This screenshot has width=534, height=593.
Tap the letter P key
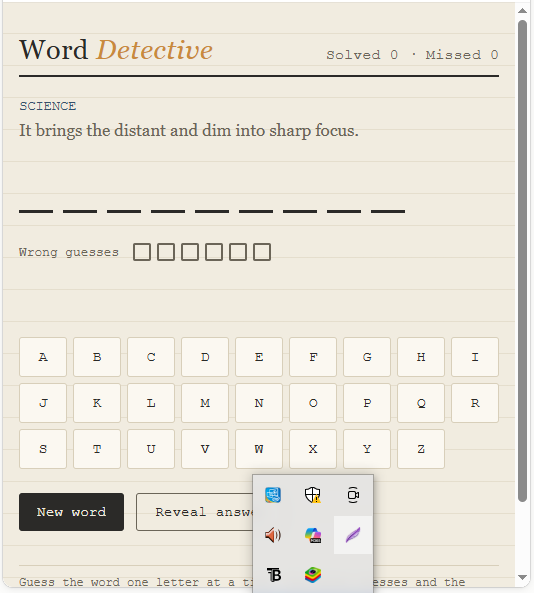pos(367,403)
